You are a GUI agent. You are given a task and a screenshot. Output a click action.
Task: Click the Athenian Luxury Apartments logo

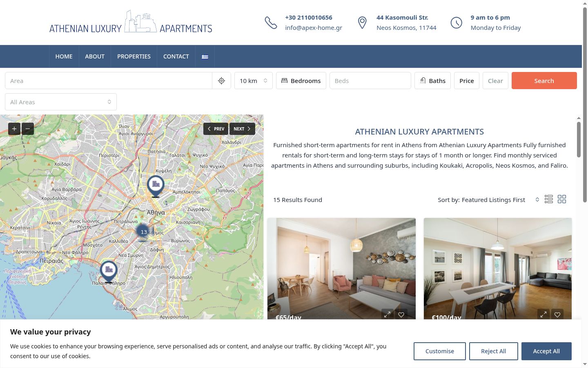131,22
